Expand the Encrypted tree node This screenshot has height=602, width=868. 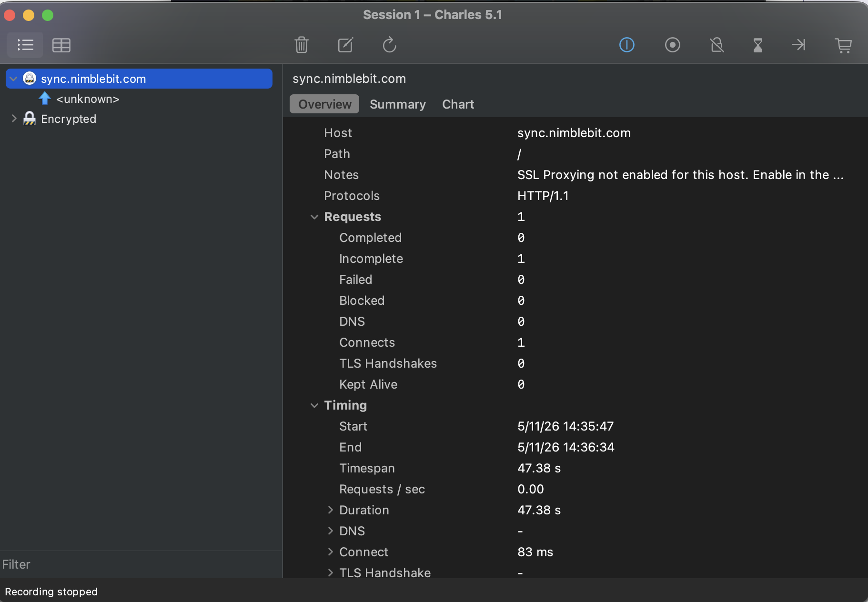pos(14,119)
